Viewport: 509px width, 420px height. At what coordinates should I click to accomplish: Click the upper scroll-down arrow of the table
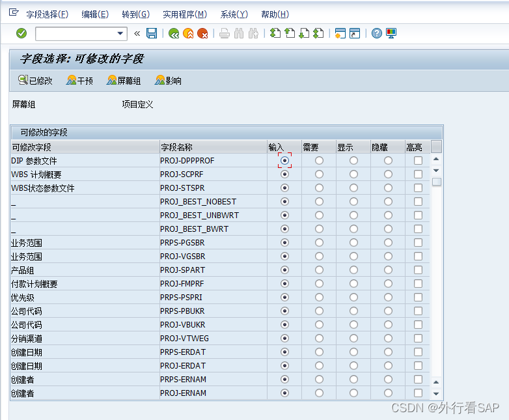point(436,170)
